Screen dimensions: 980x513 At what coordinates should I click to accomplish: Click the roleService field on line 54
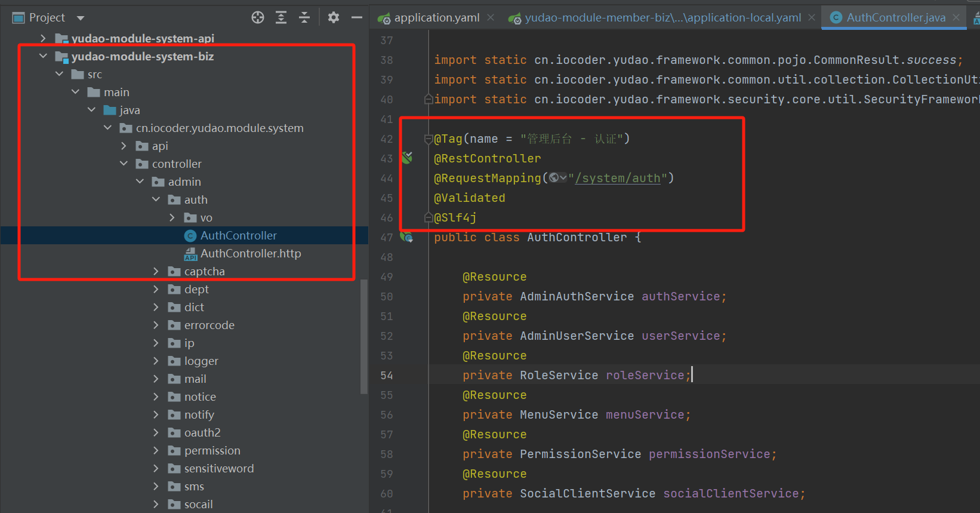coord(645,375)
